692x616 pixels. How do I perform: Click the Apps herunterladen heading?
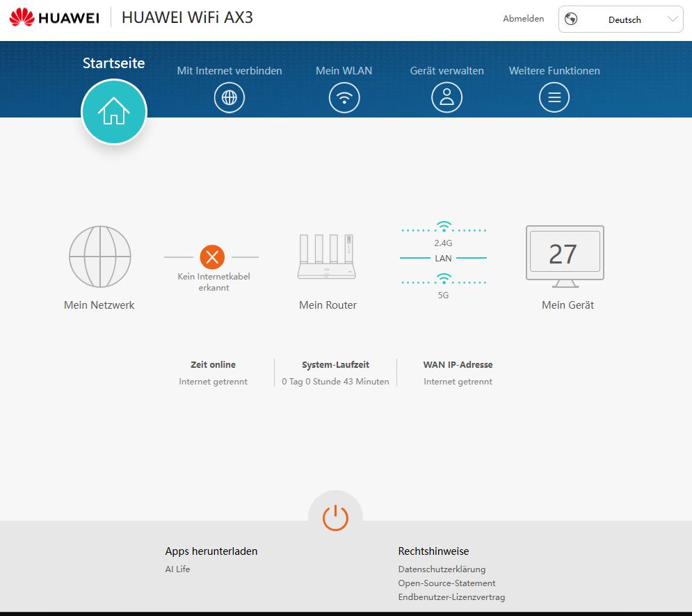[211, 551]
